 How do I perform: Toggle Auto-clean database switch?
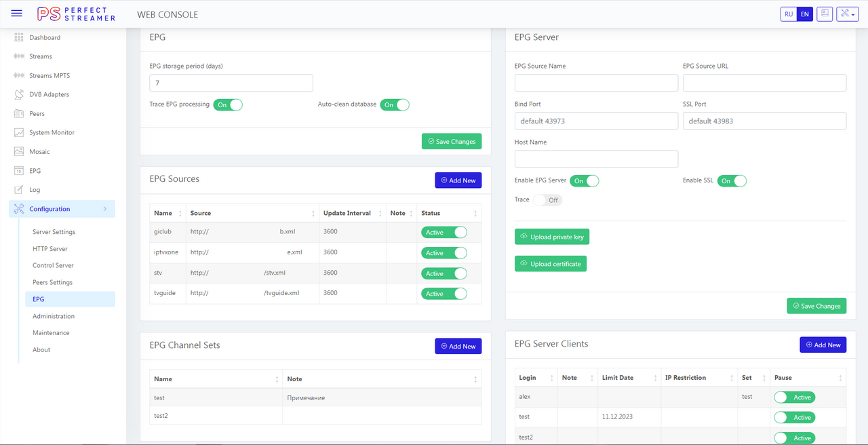click(395, 105)
